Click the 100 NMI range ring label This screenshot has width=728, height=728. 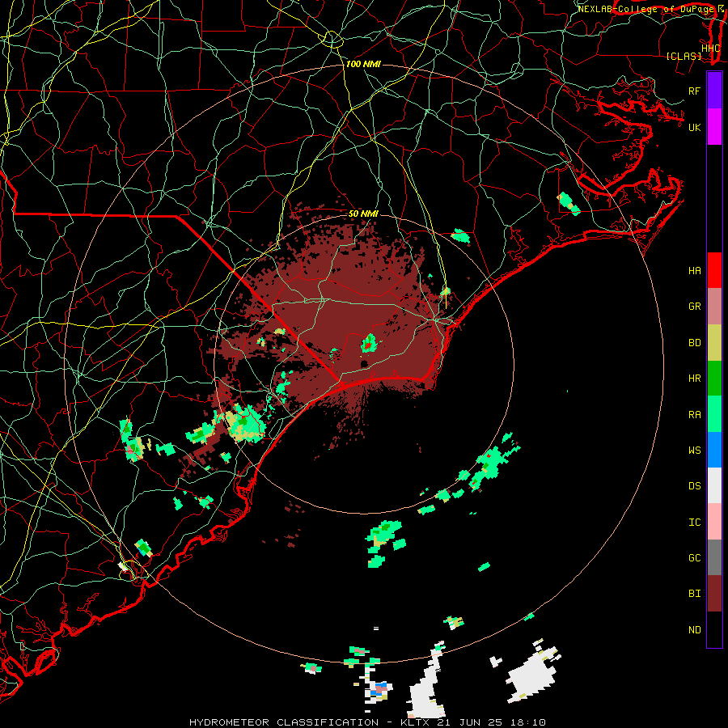click(363, 64)
